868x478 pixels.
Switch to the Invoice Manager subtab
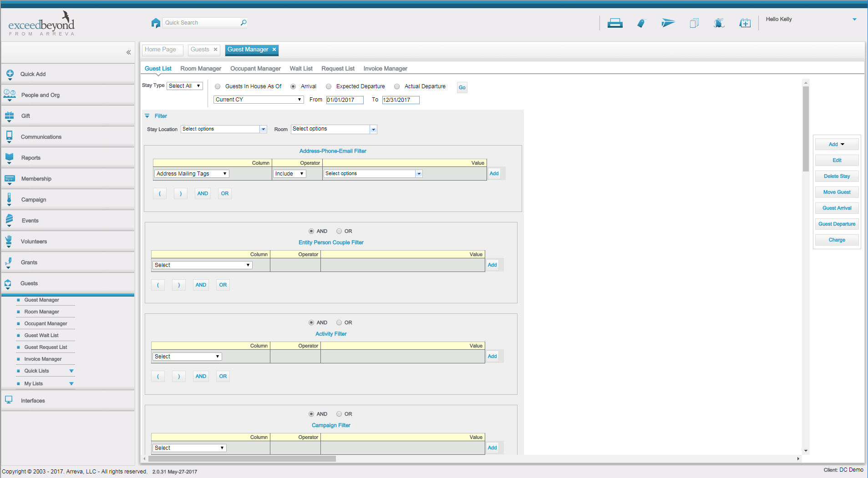pos(385,69)
